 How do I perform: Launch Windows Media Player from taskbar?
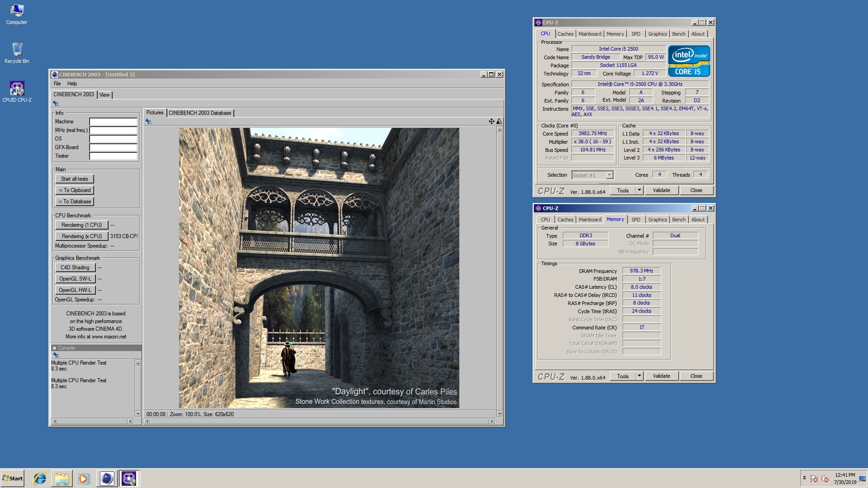pyautogui.click(x=84, y=479)
